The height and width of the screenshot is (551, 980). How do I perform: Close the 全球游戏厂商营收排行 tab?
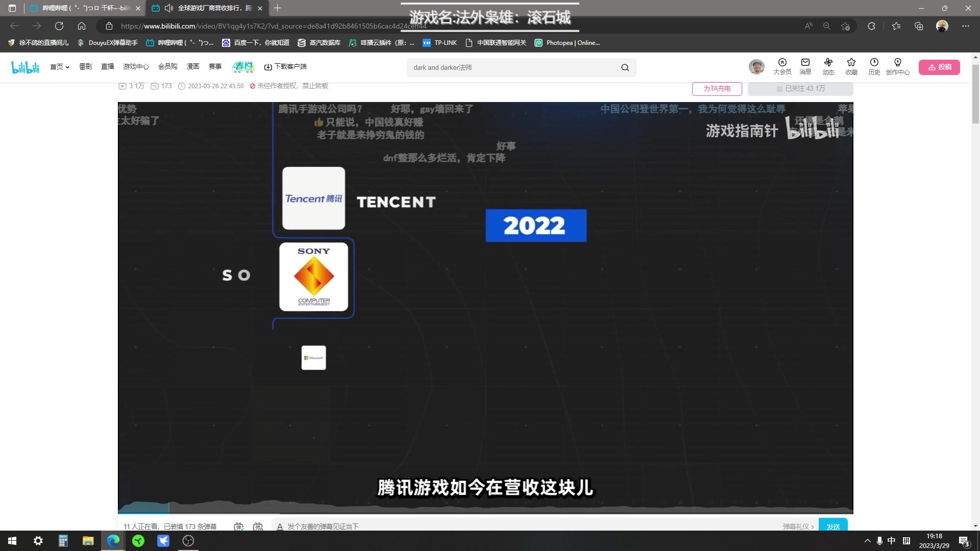tap(260, 8)
